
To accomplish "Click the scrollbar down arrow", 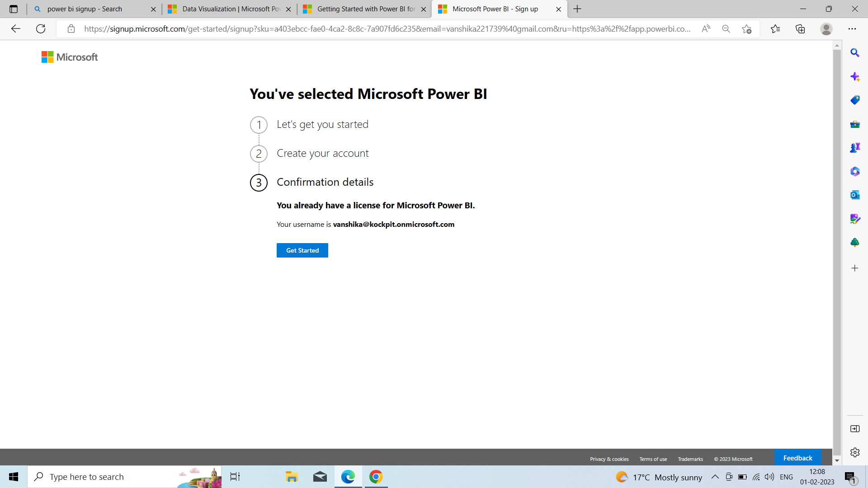I will point(837,461).
